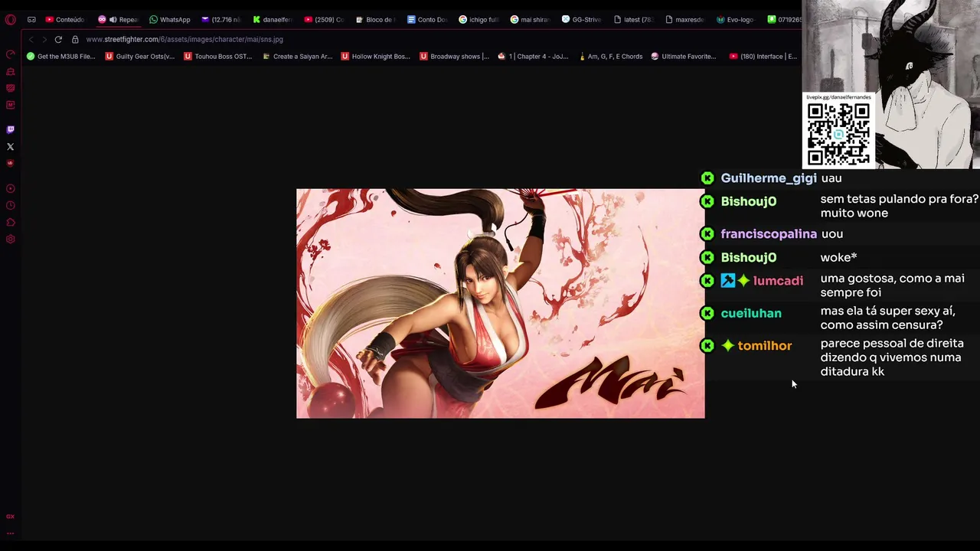The height and width of the screenshot is (551, 980).
Task: Click Kick badge beside cueiluhan
Action: click(707, 313)
